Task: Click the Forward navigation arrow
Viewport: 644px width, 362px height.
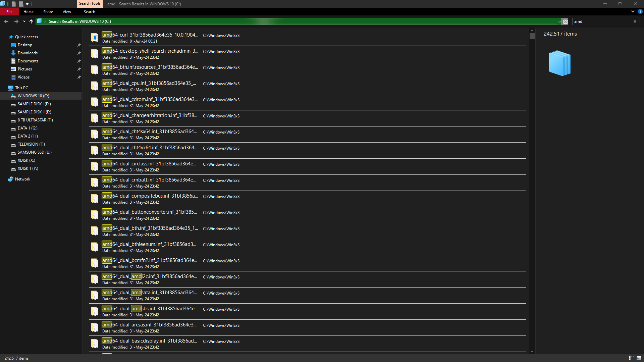Action: [x=16, y=21]
